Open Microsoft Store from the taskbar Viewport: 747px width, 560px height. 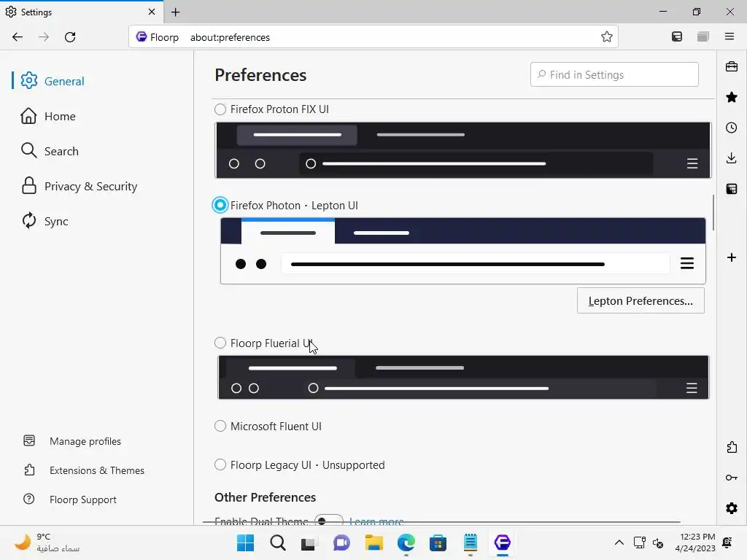[x=438, y=542]
